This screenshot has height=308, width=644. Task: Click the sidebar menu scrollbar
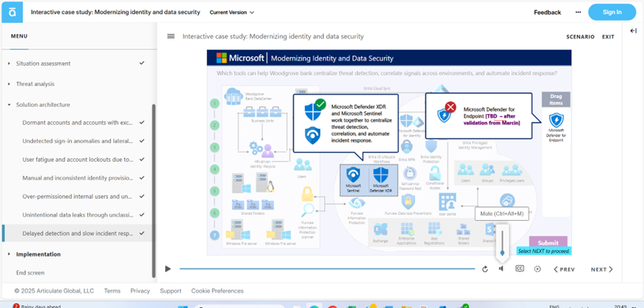154,191
